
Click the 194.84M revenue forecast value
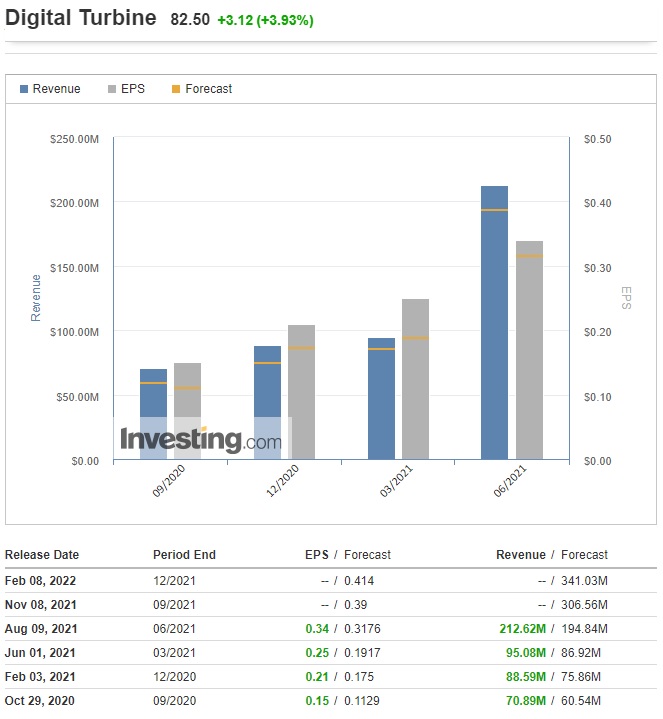[x=584, y=629]
